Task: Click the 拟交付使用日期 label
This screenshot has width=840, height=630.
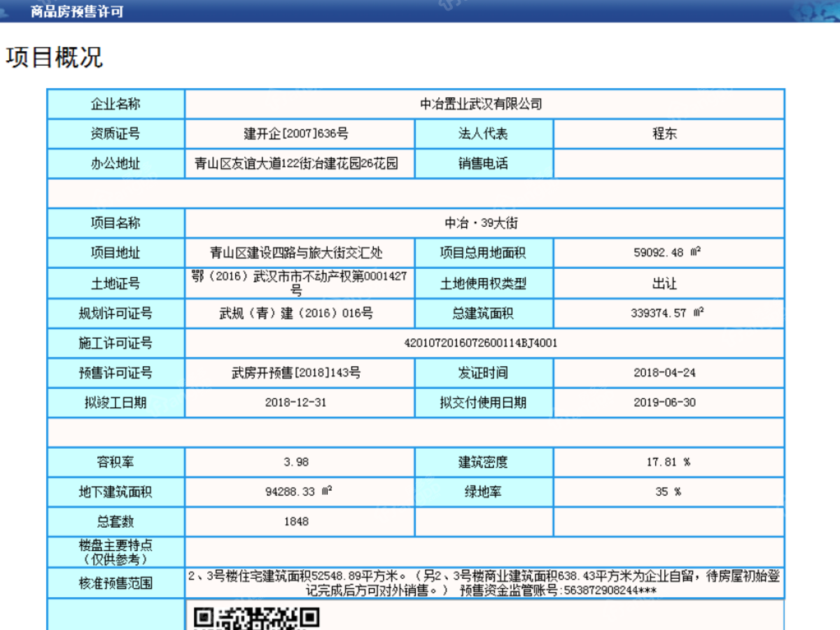Action: 484,402
